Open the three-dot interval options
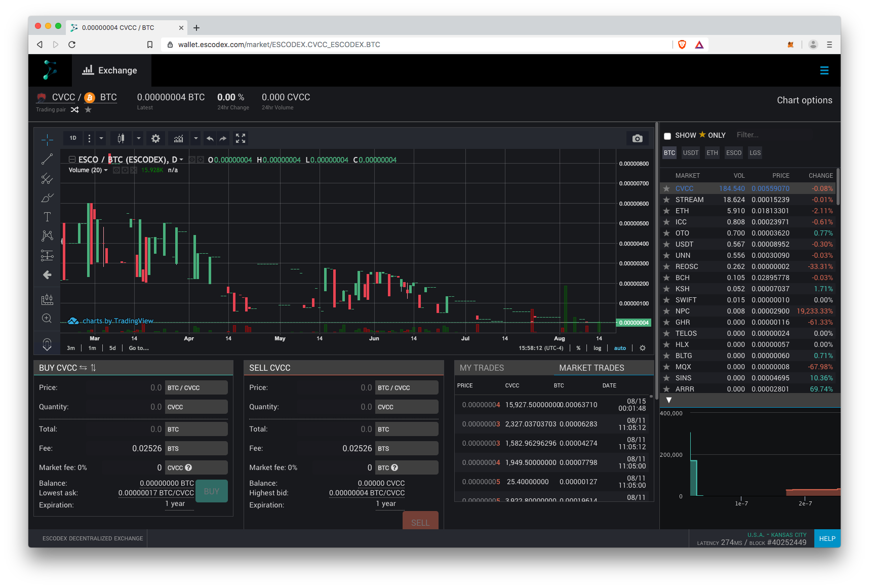The width and height of the screenshot is (869, 588). [89, 138]
